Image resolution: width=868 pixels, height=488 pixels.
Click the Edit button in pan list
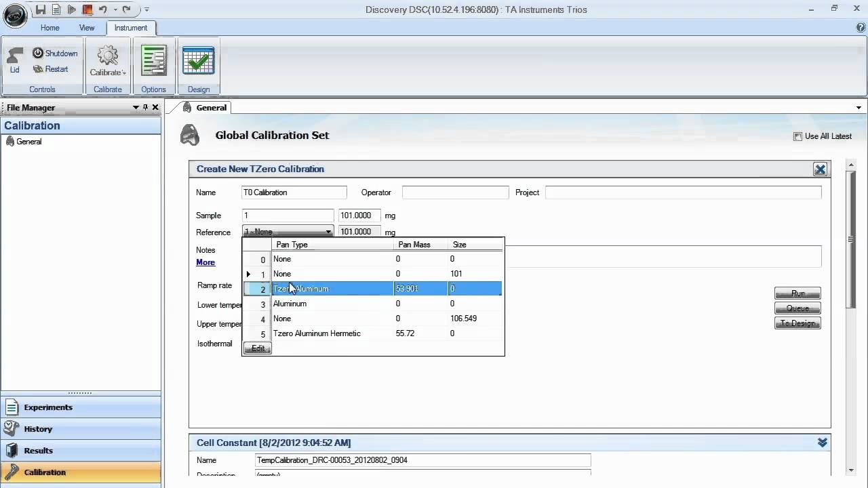pyautogui.click(x=258, y=348)
